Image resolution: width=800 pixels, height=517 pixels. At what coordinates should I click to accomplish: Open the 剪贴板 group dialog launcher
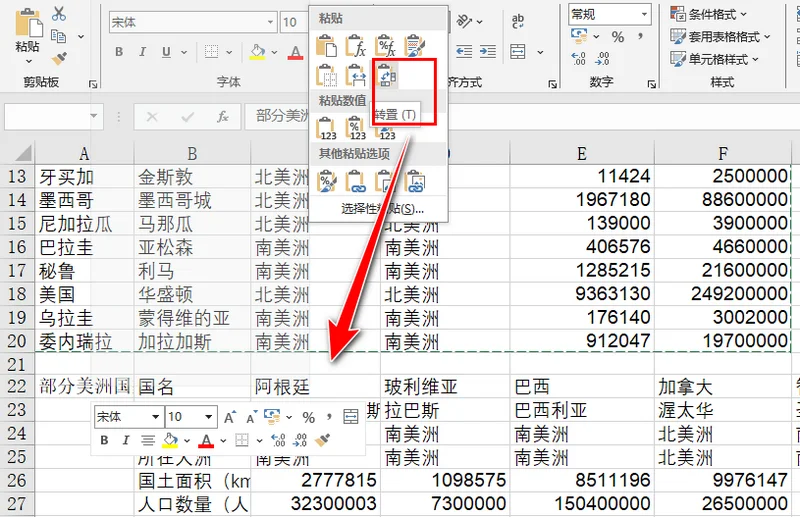pyautogui.click(x=93, y=84)
